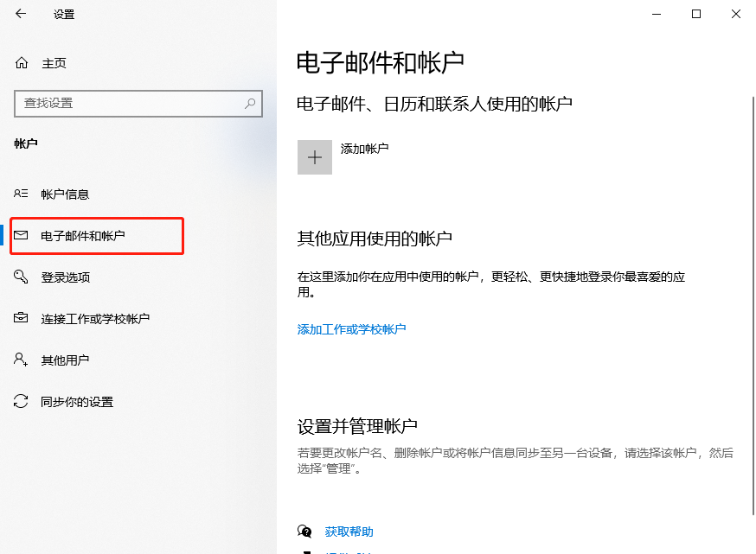Viewport: 756px width, 554px height.
Task: Click the search magnifier in 查找设置
Action: click(x=250, y=103)
